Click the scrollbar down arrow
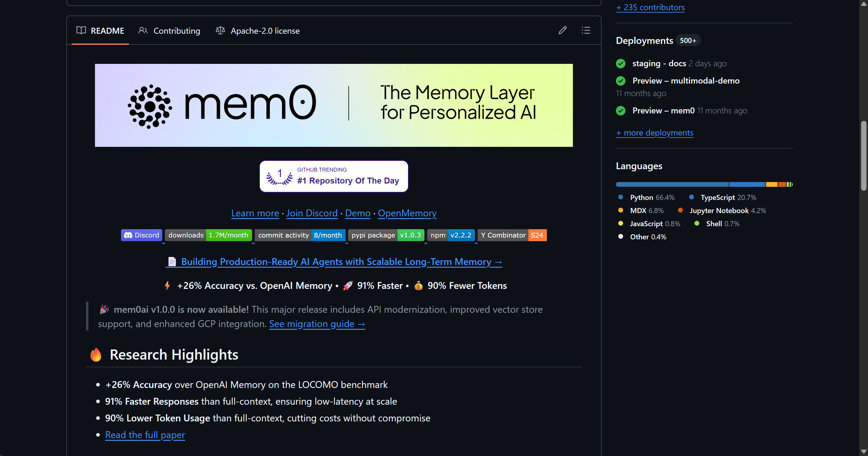The width and height of the screenshot is (868, 456). pyautogui.click(x=864, y=452)
